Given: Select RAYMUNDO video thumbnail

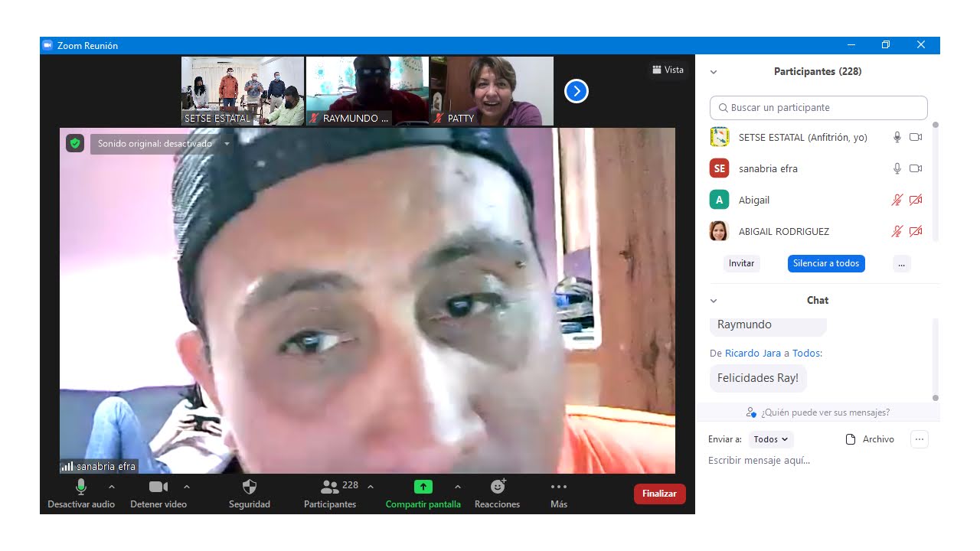Looking at the screenshot, I should coord(367,91).
